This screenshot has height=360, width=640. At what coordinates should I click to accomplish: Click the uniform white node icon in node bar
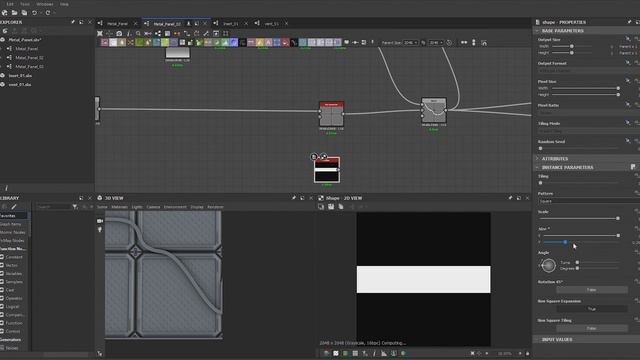[113, 42]
